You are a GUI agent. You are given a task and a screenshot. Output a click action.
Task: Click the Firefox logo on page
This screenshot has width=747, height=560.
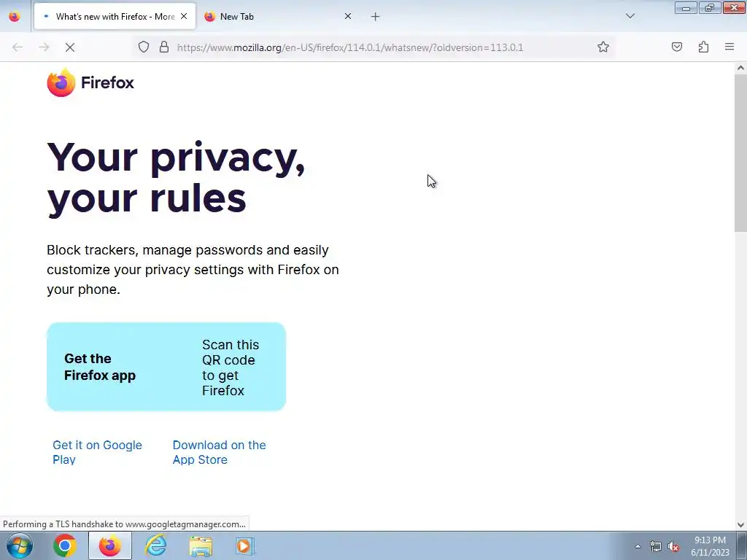tap(90, 82)
